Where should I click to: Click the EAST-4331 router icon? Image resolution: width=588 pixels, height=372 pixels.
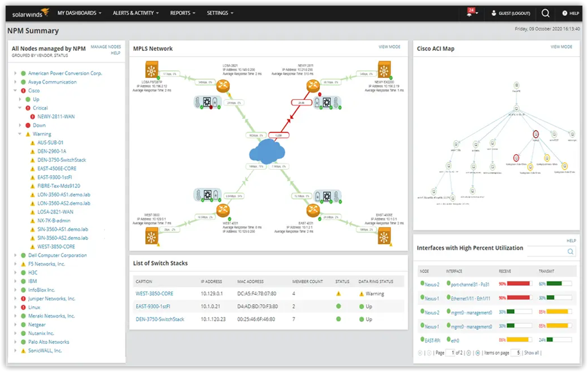click(313, 210)
